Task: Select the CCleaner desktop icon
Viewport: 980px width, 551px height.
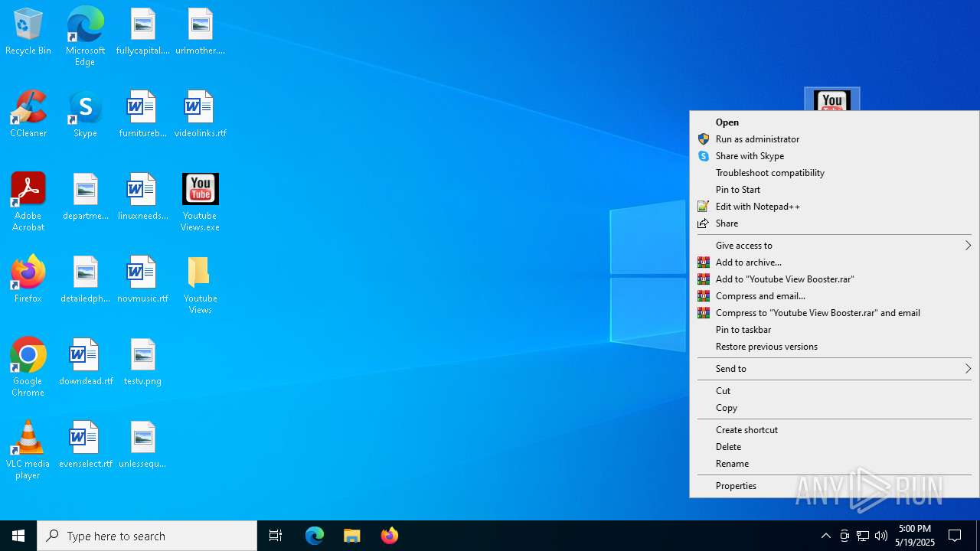Action: point(28,115)
